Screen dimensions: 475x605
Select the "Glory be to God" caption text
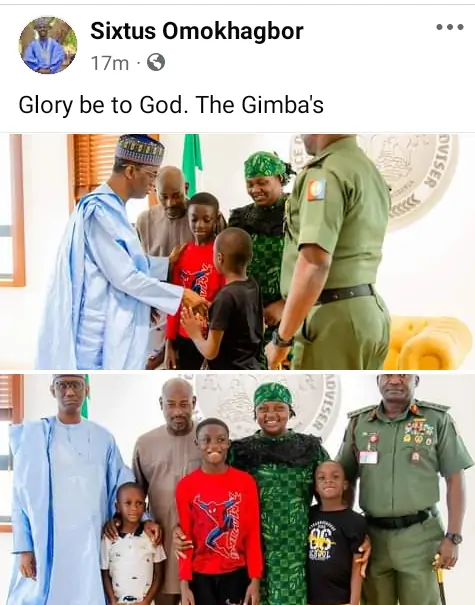(x=100, y=105)
